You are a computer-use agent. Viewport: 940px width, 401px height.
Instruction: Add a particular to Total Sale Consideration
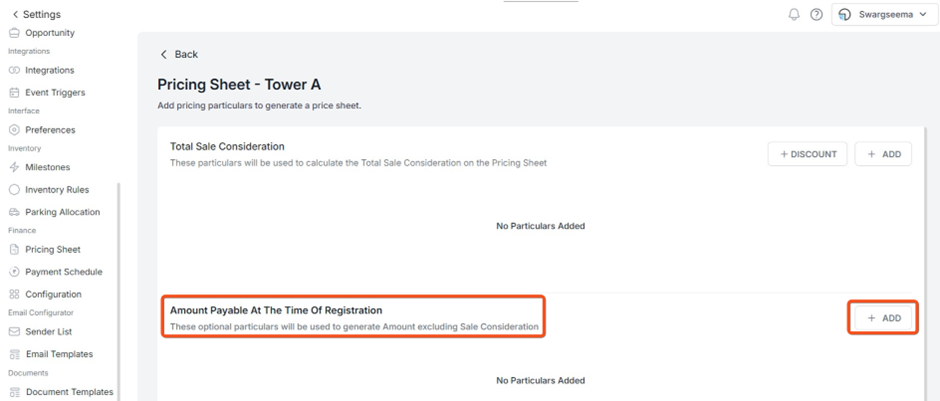pyautogui.click(x=883, y=154)
